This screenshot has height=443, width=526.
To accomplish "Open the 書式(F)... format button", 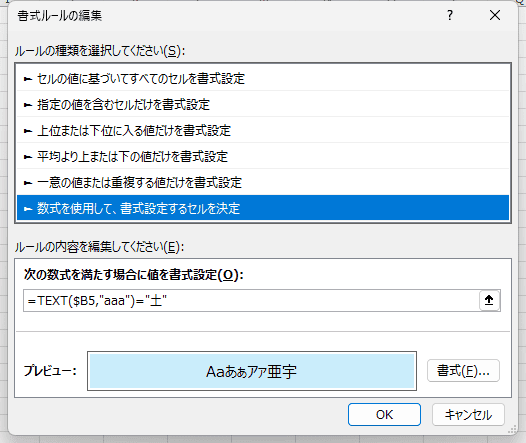I will (463, 371).
